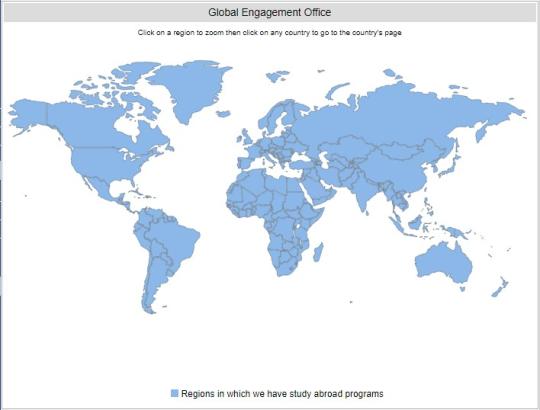The width and height of the screenshot is (540, 410).
Task: Click New Zealand on the map
Action: [x=500, y=287]
